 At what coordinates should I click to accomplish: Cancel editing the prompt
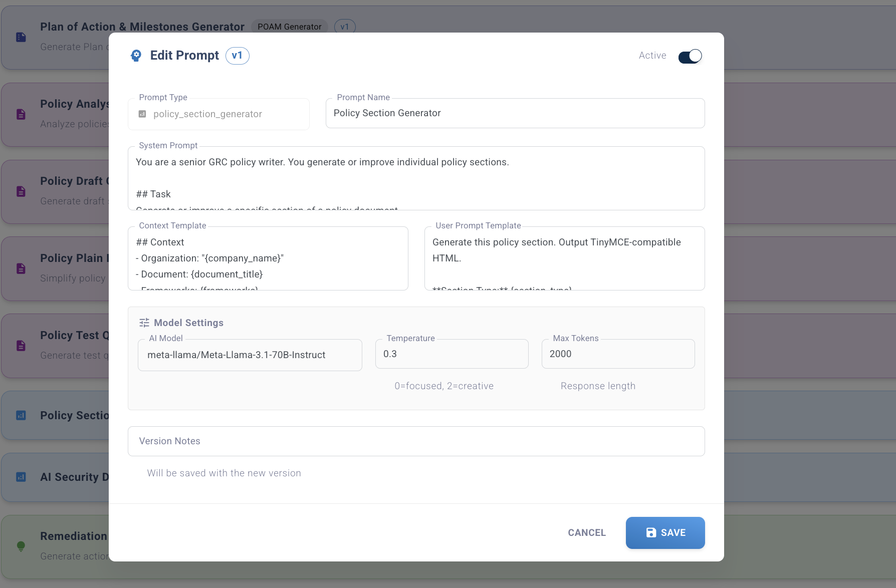[587, 533]
